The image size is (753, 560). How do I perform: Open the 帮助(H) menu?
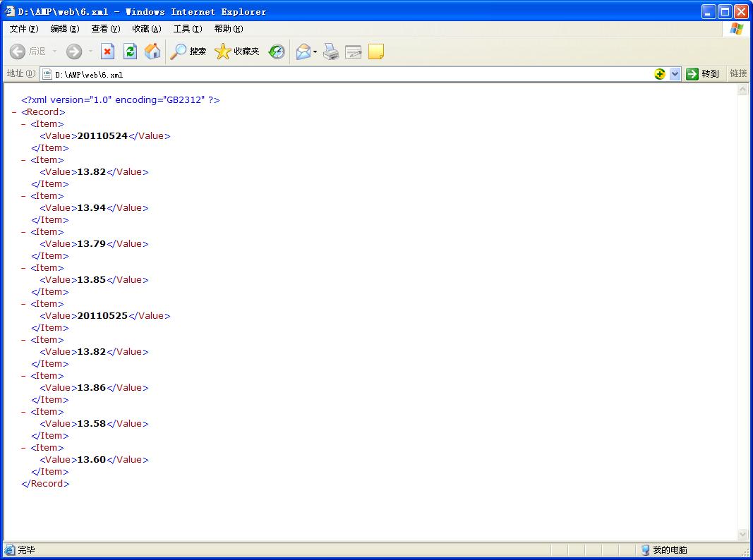229,29
